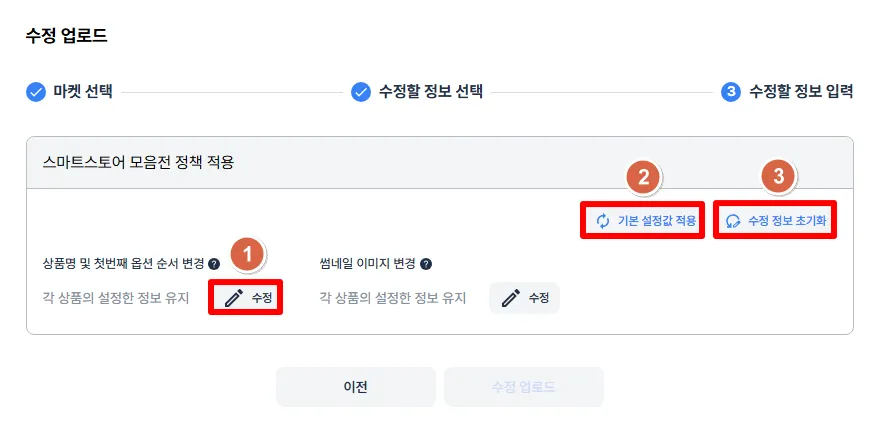Click the refresh icon in 기본 설정값 적용
Screen dimensions: 878x432
click(603, 221)
